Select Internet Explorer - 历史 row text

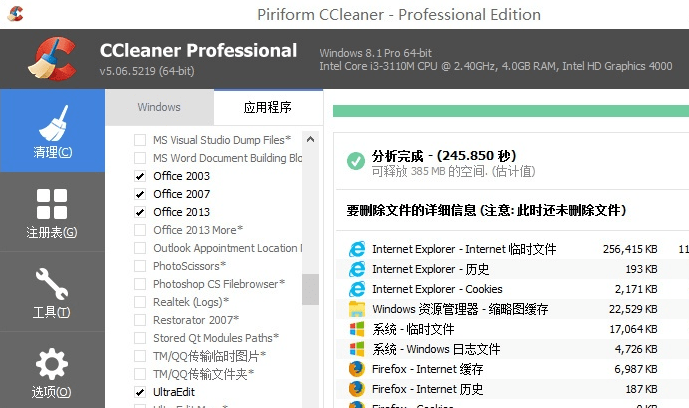click(431, 269)
